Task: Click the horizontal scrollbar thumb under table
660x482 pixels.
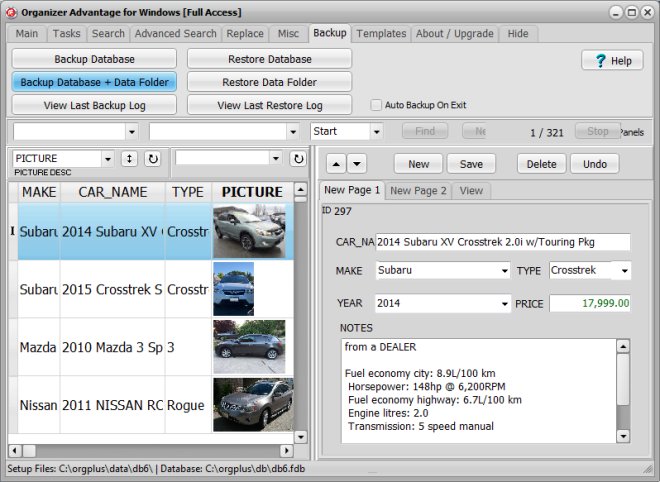Action: click(29, 451)
